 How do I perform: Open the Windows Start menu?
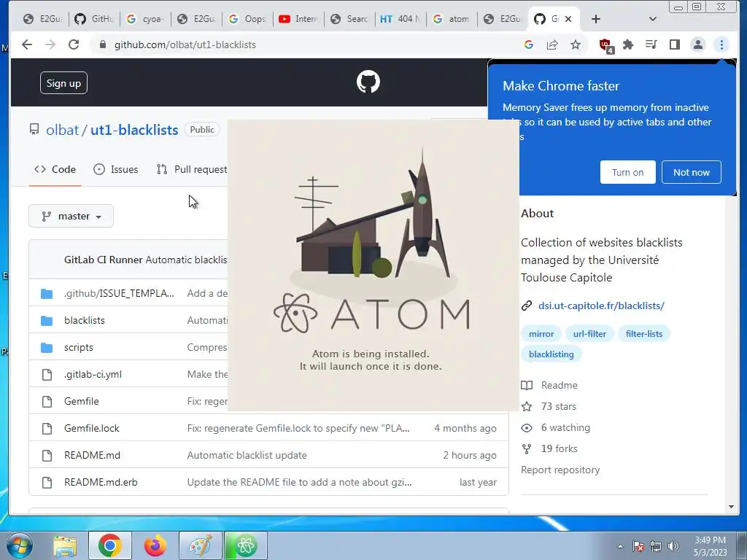point(19,545)
